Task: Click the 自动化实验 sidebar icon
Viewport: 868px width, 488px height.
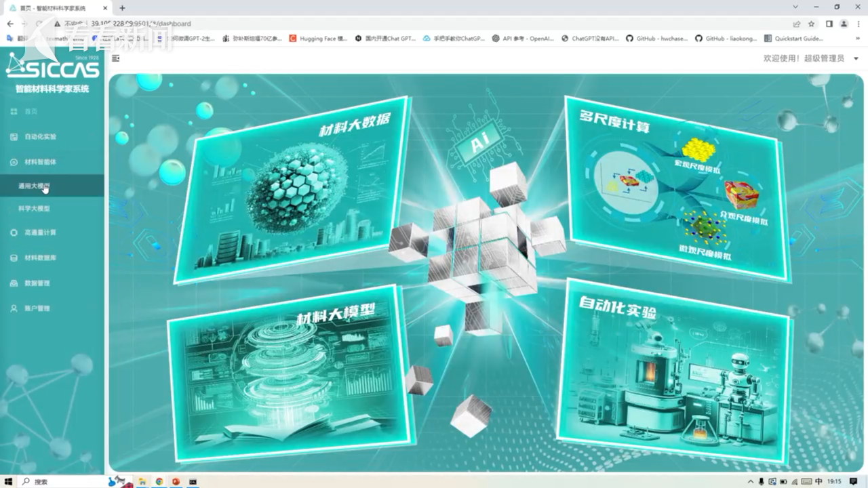Action: pos(14,137)
